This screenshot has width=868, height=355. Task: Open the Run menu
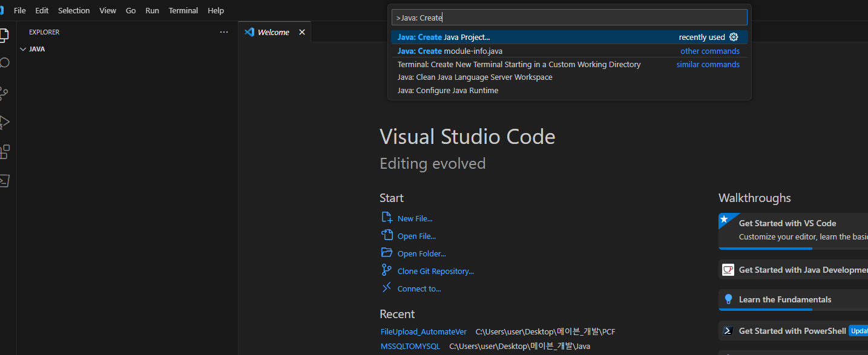tap(152, 10)
